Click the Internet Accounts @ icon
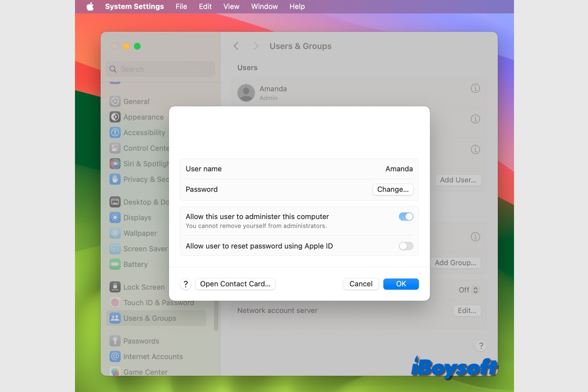The height and width of the screenshot is (392, 588). click(115, 357)
